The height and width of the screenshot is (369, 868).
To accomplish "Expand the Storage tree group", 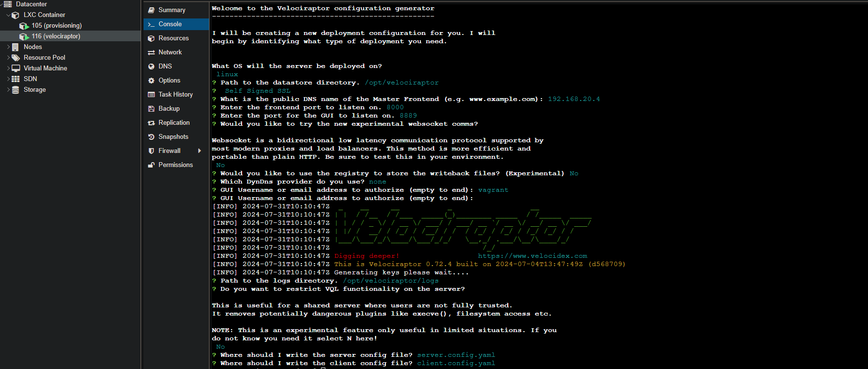I will [x=8, y=90].
